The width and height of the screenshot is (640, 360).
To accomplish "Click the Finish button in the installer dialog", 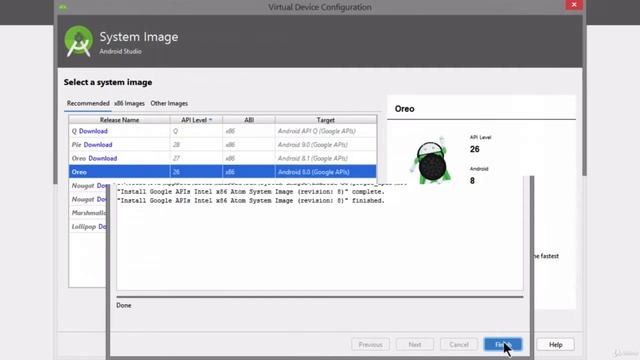I will tap(503, 344).
